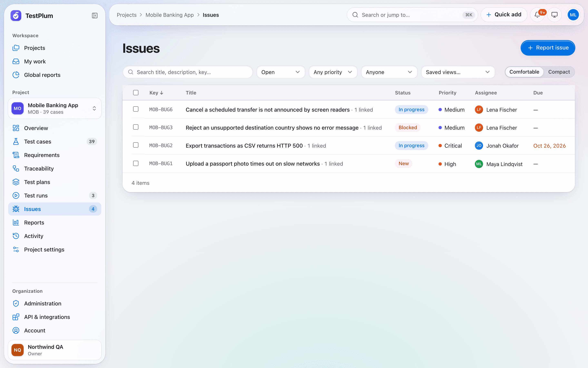The width and height of the screenshot is (588, 368).
Task: Switch density to Comfortable
Action: point(524,72)
